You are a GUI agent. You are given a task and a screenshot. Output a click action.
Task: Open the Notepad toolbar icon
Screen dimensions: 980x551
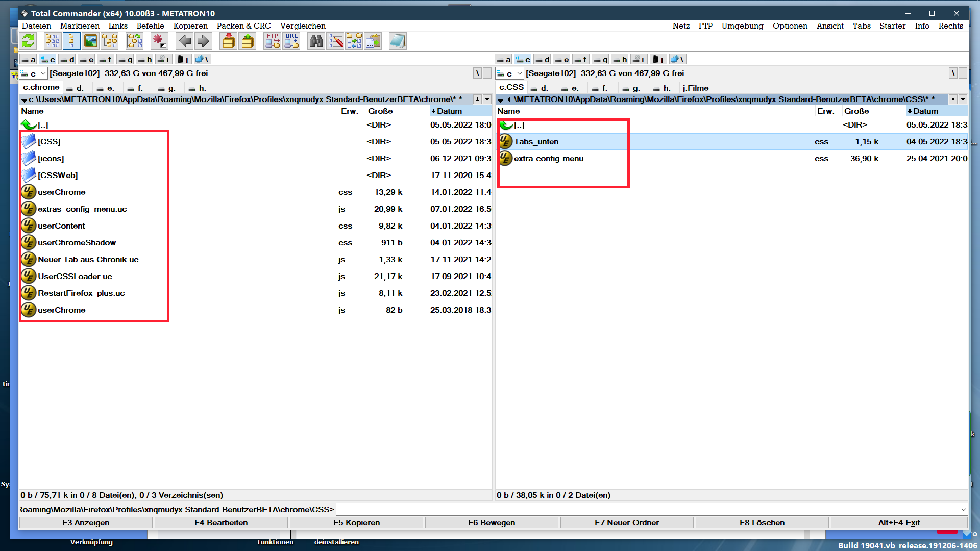click(398, 41)
